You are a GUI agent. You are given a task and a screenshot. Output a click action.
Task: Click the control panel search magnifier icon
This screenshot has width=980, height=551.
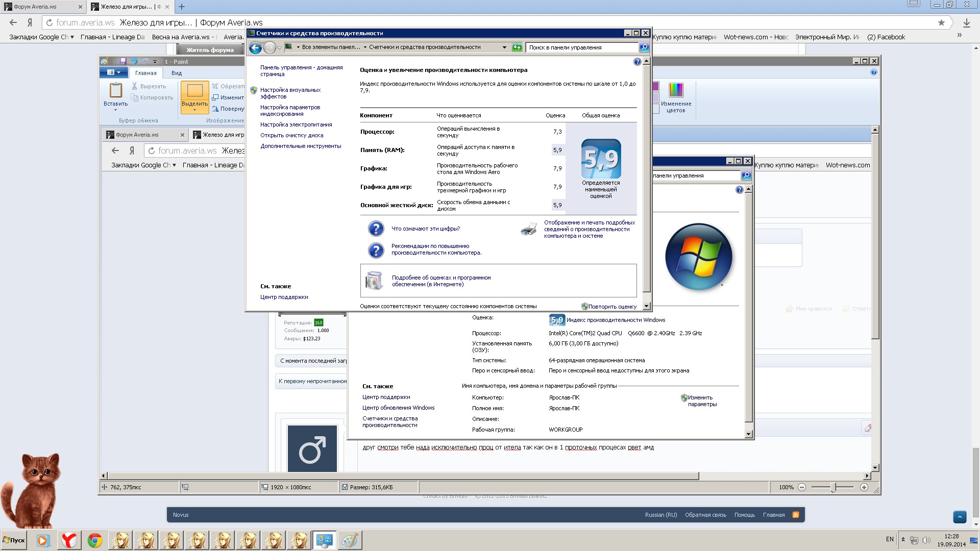tap(644, 47)
